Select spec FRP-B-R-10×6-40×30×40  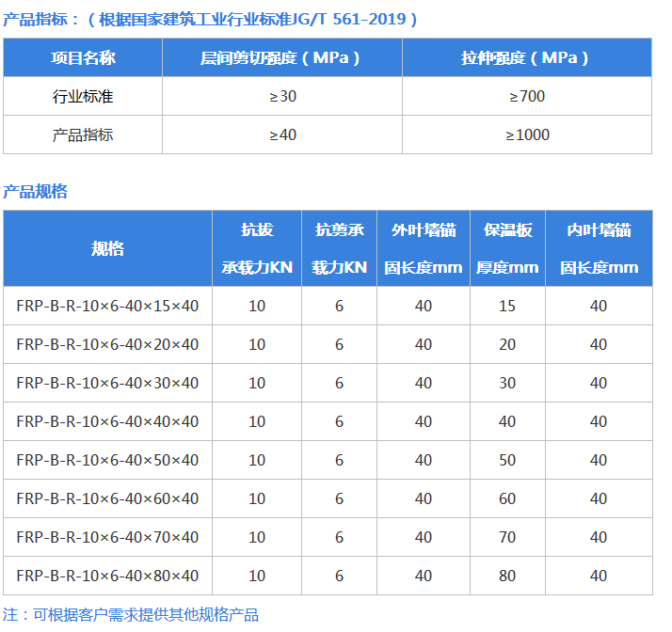(107, 383)
